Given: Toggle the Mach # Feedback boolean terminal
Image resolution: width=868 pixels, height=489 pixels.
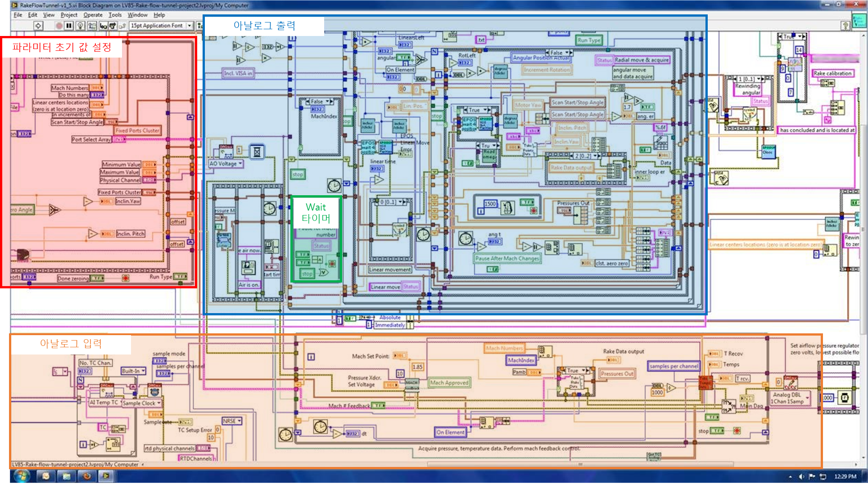Looking at the screenshot, I should 378,406.
